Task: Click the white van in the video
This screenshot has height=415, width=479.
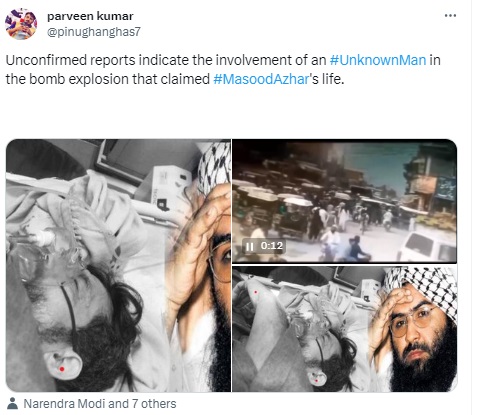Action: [x=428, y=246]
